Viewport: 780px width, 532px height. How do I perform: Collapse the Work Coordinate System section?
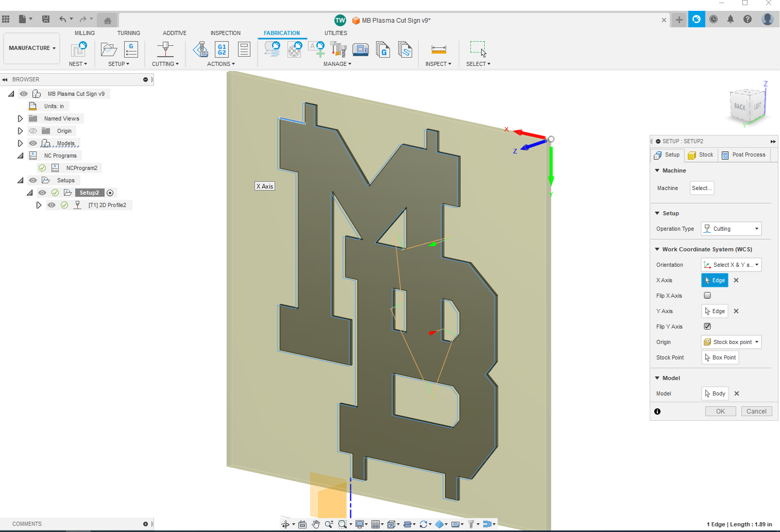pos(657,249)
